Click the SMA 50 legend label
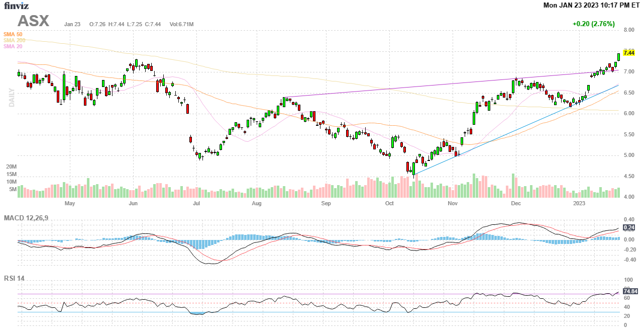The image size is (644, 333). (13, 34)
